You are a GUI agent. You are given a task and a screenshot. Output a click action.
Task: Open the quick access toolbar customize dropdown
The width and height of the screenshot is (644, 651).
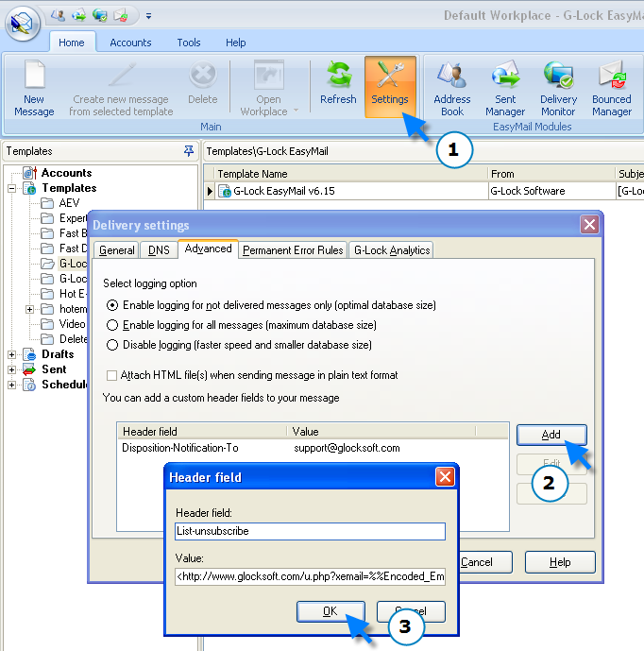pos(148,16)
